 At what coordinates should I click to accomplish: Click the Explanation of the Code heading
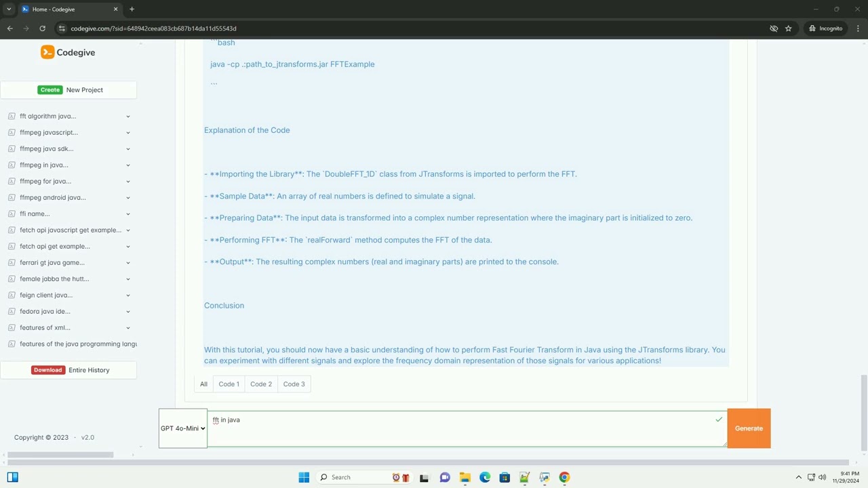(247, 130)
